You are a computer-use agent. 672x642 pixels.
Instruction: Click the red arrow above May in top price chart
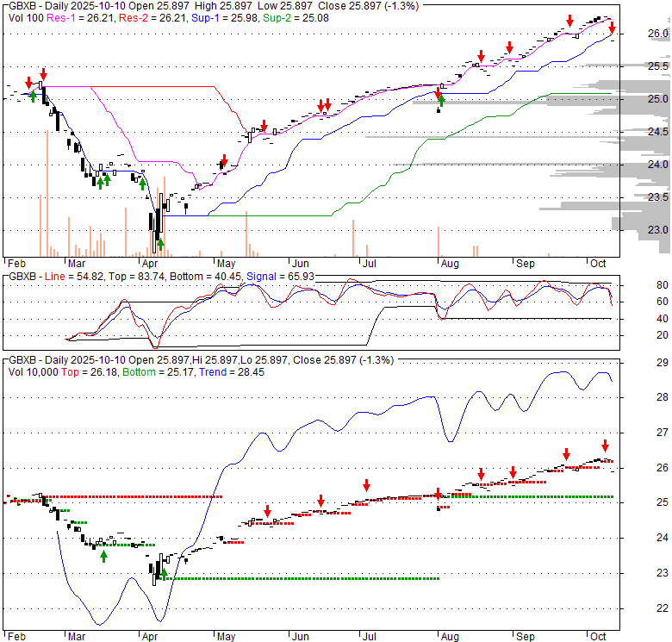223,160
